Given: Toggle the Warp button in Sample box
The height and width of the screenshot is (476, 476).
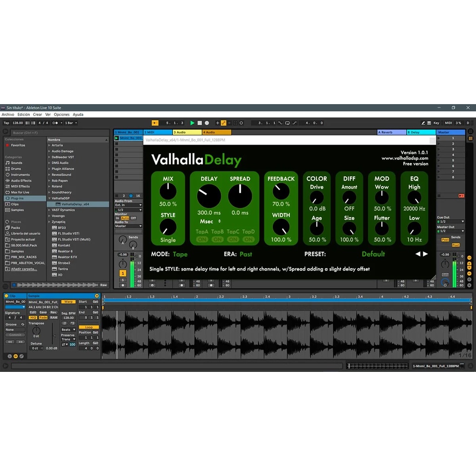Looking at the screenshot, I should click(68, 302).
